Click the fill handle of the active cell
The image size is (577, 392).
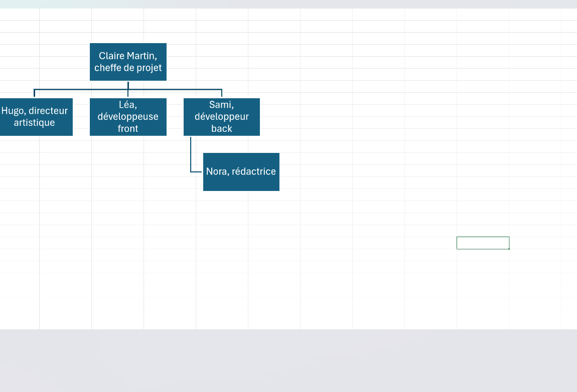point(509,249)
